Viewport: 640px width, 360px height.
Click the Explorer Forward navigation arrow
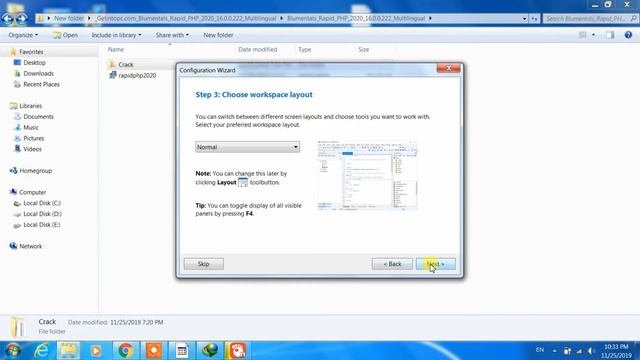tap(21, 18)
